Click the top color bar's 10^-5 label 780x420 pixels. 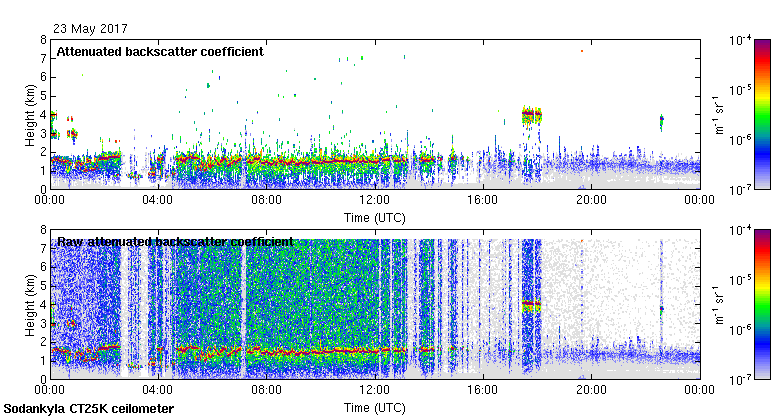point(740,90)
